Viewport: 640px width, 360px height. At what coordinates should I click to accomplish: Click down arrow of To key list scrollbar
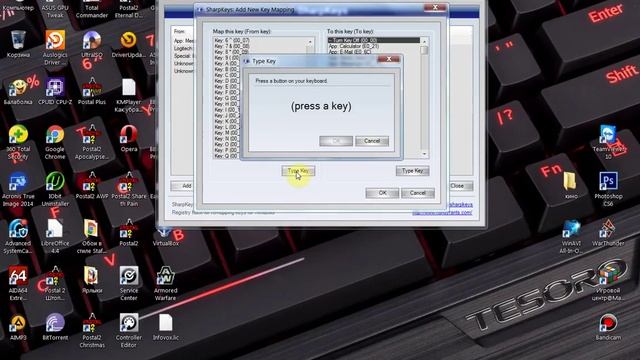[424, 154]
